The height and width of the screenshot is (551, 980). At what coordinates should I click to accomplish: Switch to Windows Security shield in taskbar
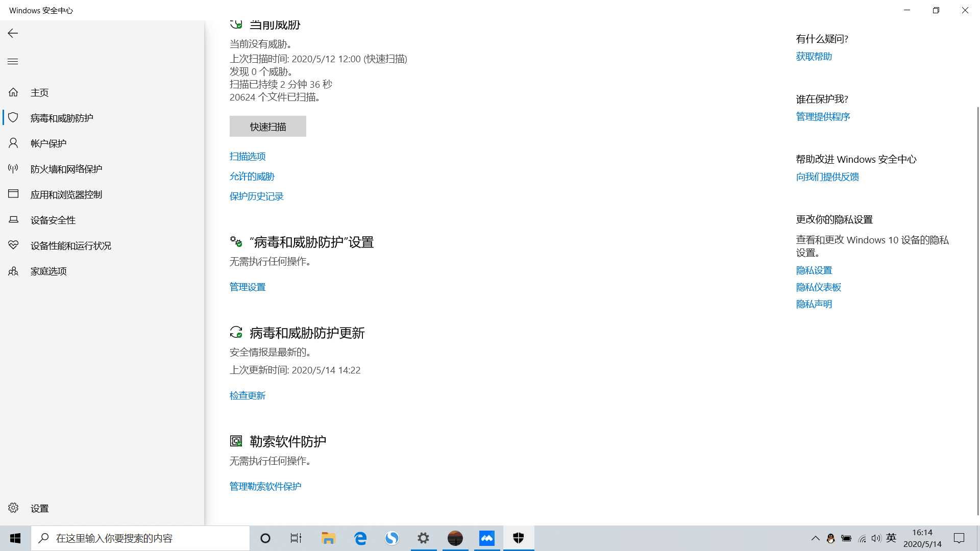[519, 538]
